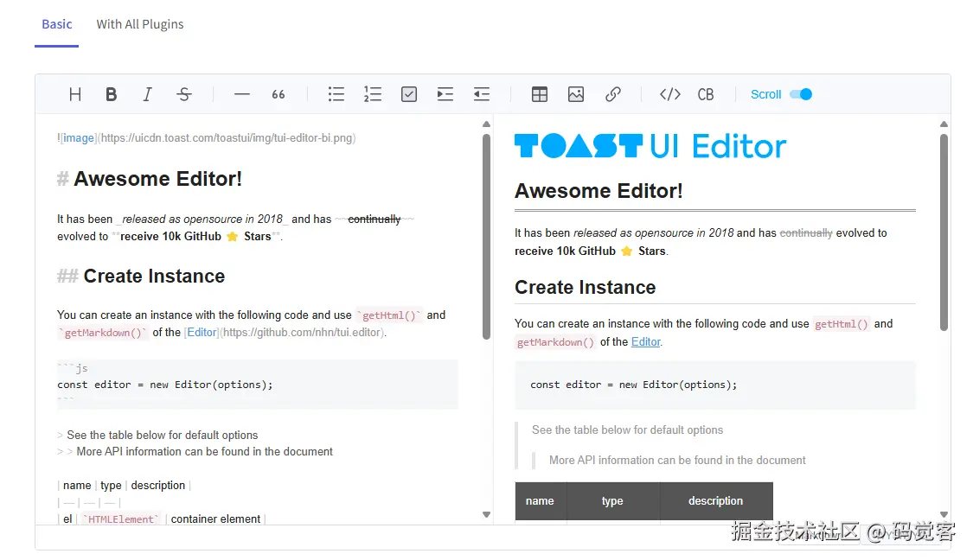The image size is (973, 560).
Task: Click the 'Awesome Editor!' heading in markdown
Action: pyautogui.click(x=157, y=179)
